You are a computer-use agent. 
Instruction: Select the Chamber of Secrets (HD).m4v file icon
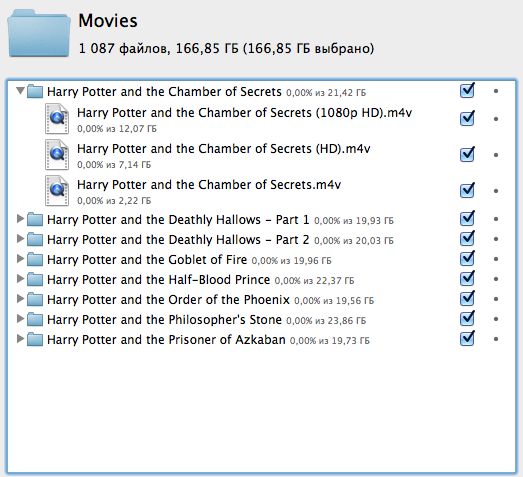[57, 155]
